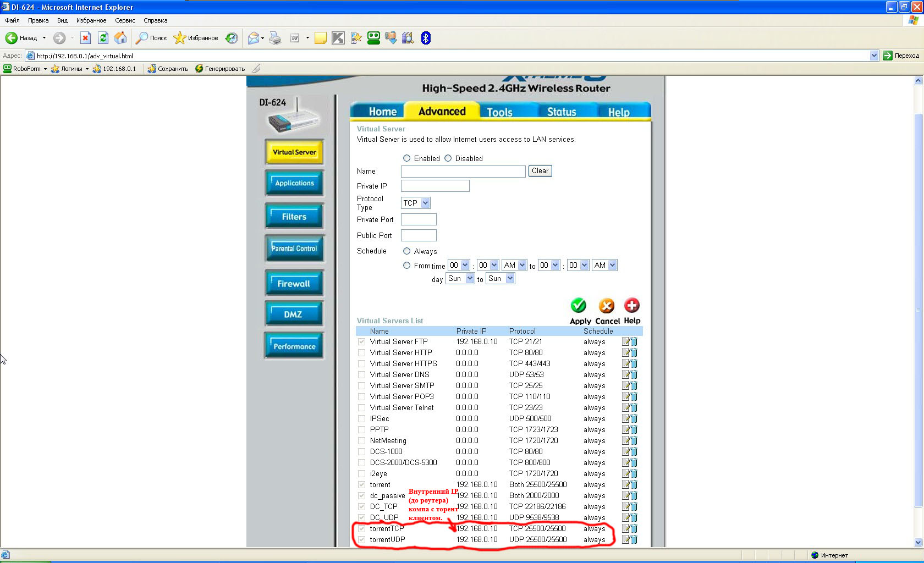
Task: Click the green RoboForm toolbar icon
Action: pos(373,38)
